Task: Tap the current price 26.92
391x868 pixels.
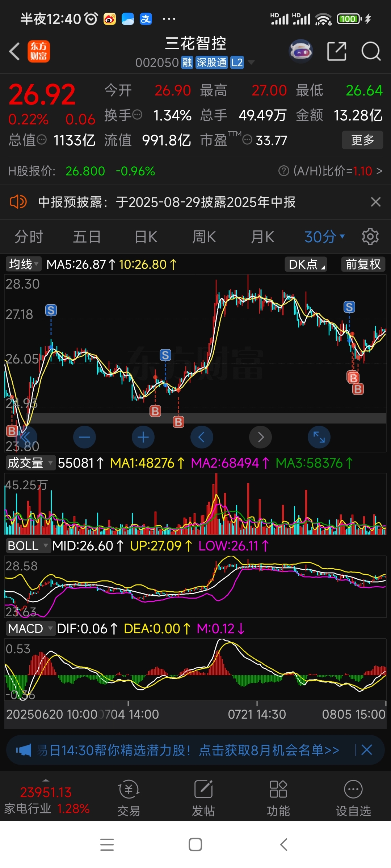Action: pos(42,95)
